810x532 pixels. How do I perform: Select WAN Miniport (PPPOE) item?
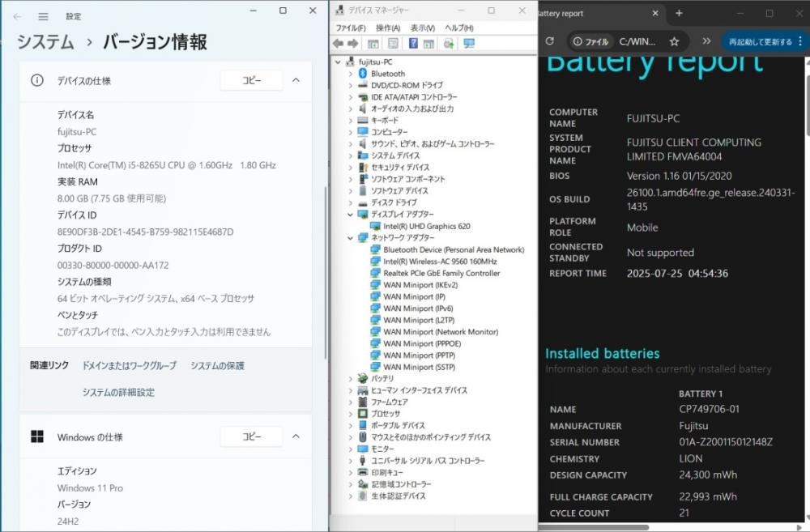[x=422, y=343]
